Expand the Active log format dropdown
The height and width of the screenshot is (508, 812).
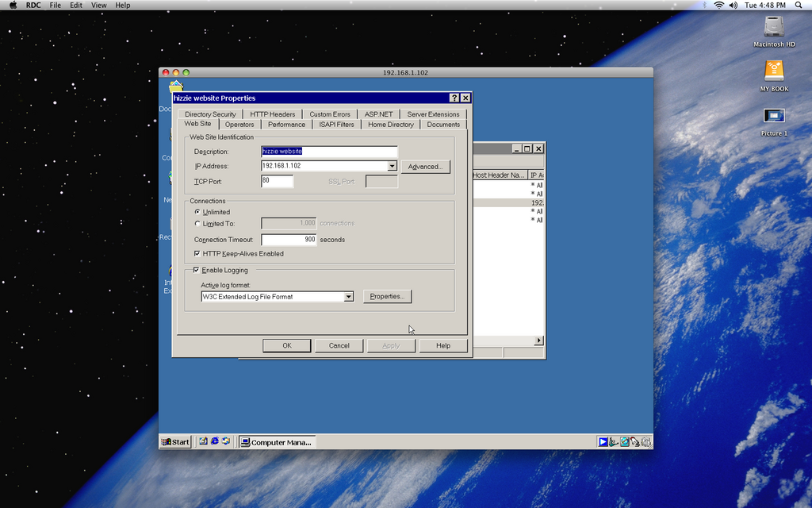[x=349, y=297]
